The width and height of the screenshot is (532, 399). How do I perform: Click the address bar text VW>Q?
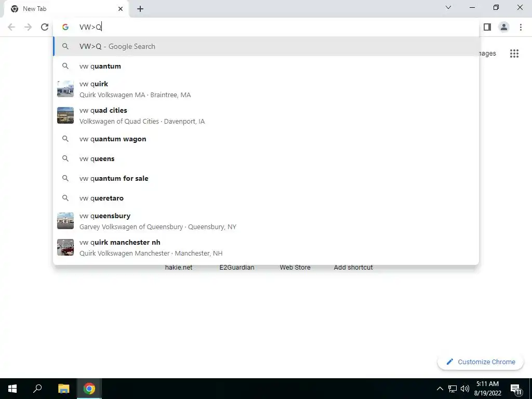90,27
